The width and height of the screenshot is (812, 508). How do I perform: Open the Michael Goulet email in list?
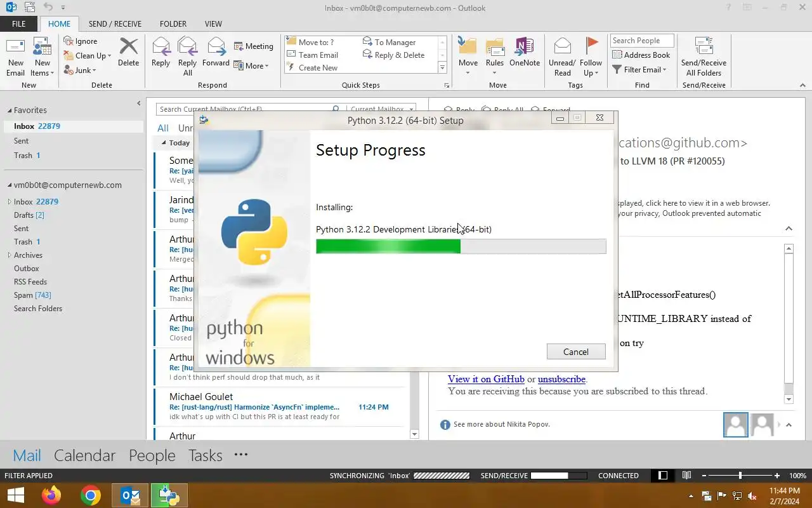click(279, 406)
